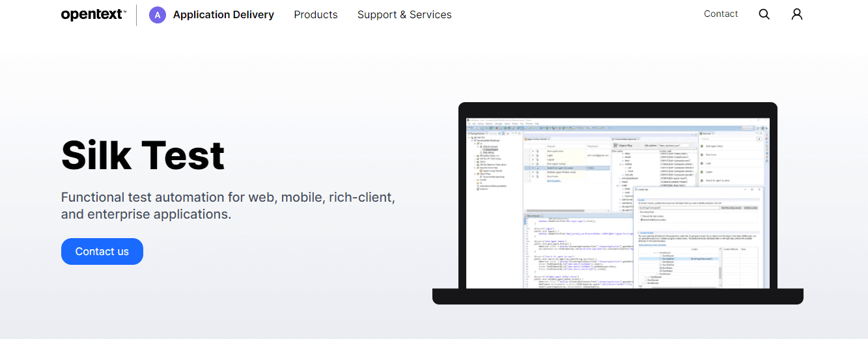Open the user account icon
This screenshot has width=868, height=339.
pos(797,14)
